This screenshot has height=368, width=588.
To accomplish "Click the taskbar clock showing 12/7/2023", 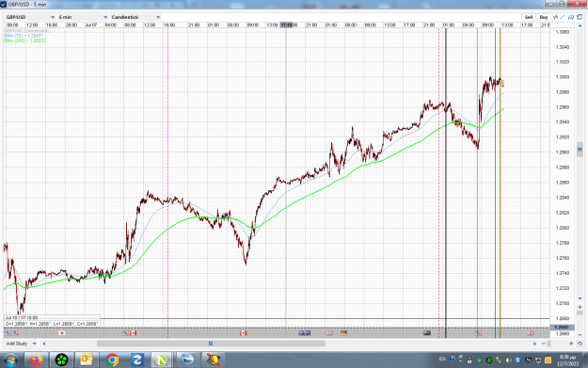I will 567,360.
